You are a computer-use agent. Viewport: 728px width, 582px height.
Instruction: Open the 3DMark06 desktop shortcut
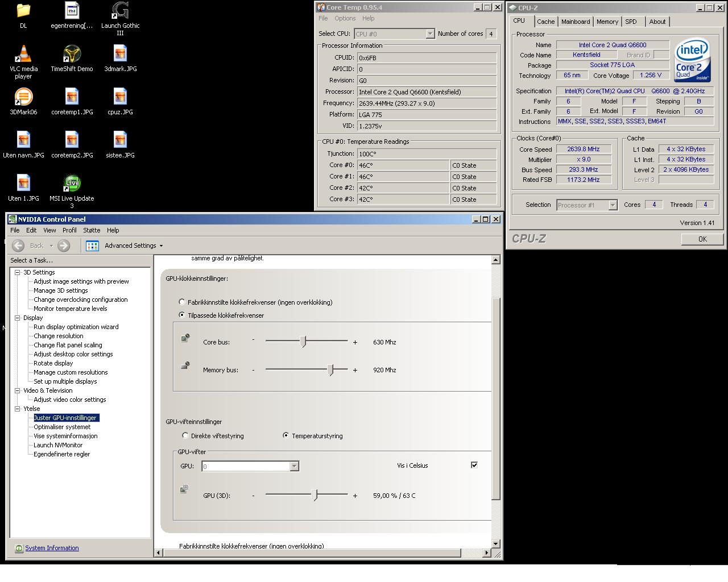[x=23, y=98]
